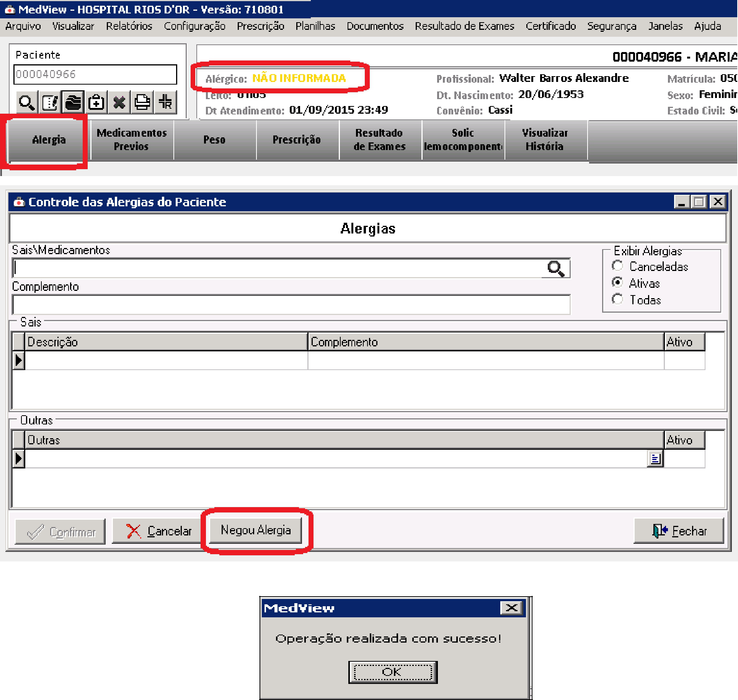The width and height of the screenshot is (738, 700).
Task: Select the first row marker in Sais grid
Action: tap(19, 361)
